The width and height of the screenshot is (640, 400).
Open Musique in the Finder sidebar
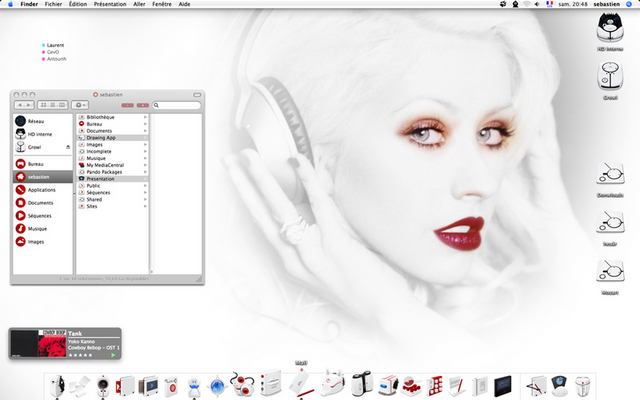tap(37, 229)
